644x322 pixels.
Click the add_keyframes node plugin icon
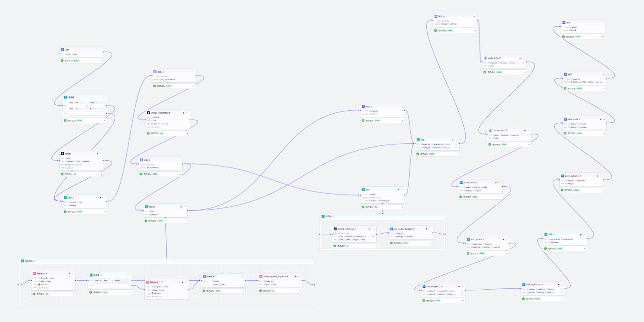click(563, 176)
